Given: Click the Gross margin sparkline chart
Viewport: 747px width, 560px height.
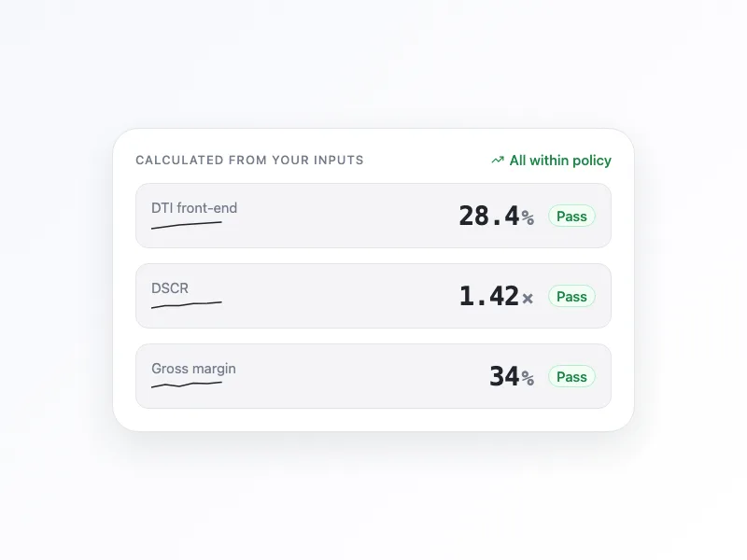Looking at the screenshot, I should click(187, 385).
